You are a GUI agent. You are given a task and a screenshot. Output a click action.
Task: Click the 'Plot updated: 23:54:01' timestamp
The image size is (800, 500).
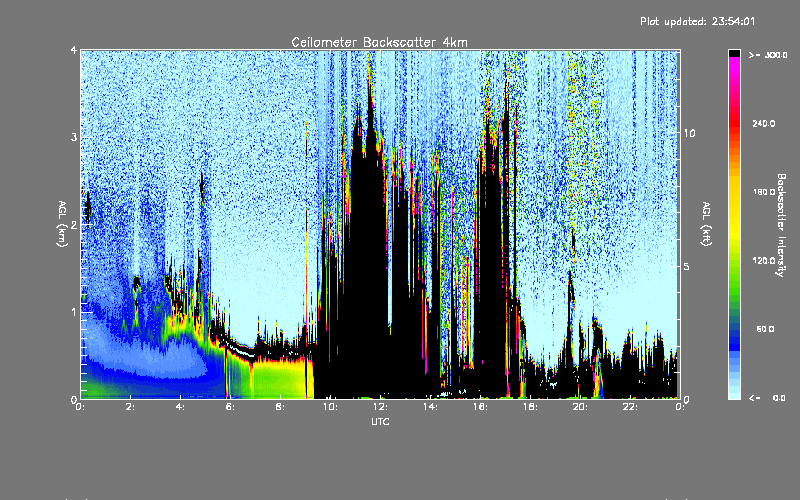[697, 21]
